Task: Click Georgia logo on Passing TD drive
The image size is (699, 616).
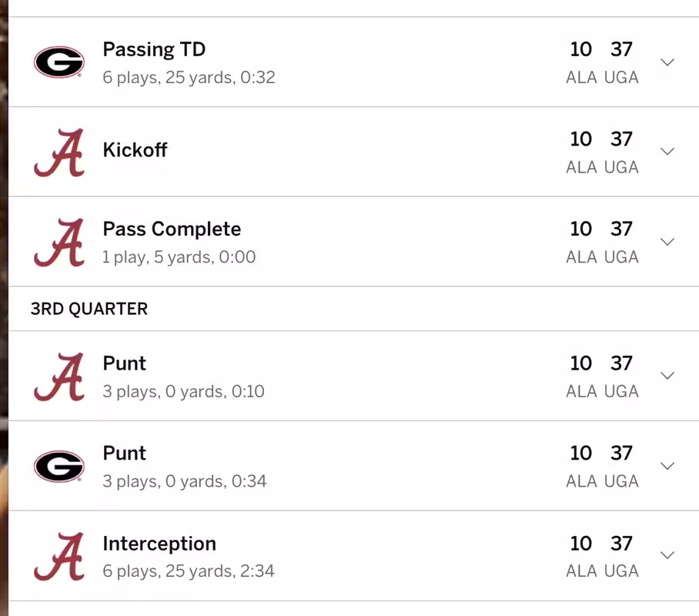Action: pos(59,62)
